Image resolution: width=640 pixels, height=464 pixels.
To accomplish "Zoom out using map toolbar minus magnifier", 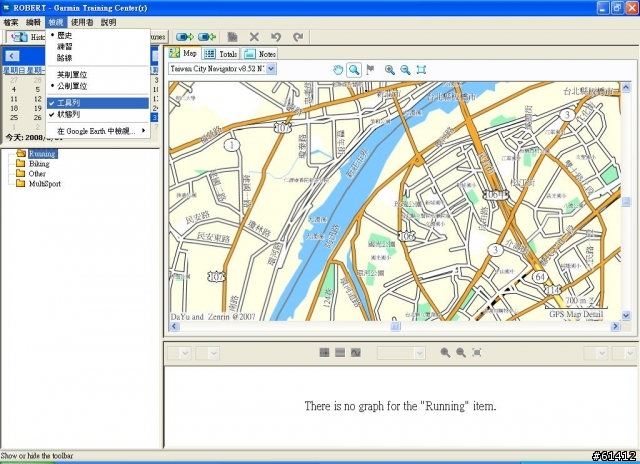I will click(405, 70).
